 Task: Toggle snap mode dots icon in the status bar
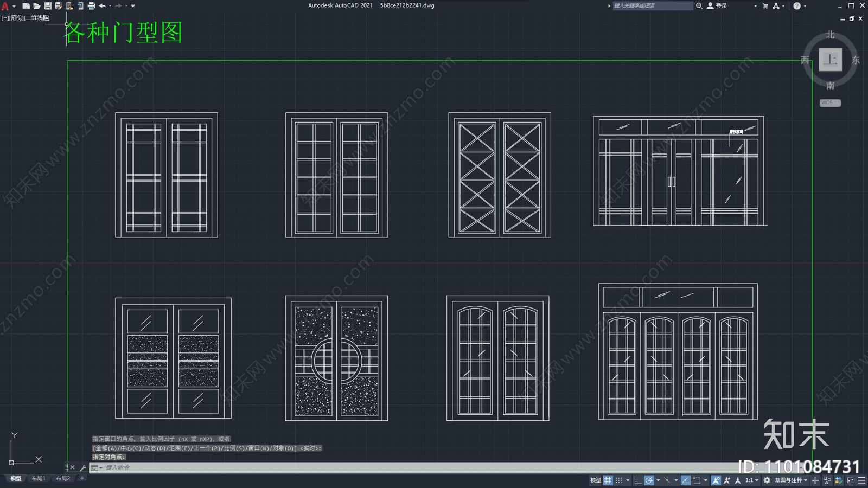pyautogui.click(x=619, y=480)
